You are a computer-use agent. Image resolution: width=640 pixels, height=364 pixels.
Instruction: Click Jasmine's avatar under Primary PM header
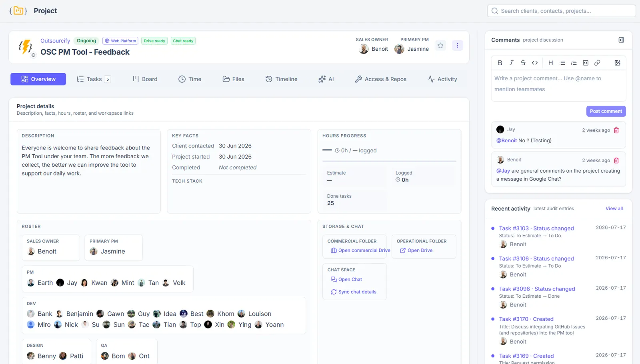coord(399,49)
